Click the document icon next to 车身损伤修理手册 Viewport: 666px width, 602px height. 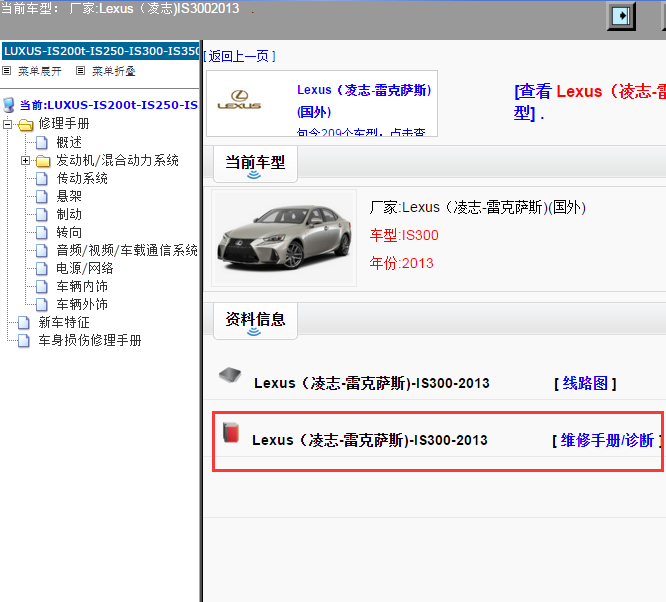pyautogui.click(x=24, y=340)
